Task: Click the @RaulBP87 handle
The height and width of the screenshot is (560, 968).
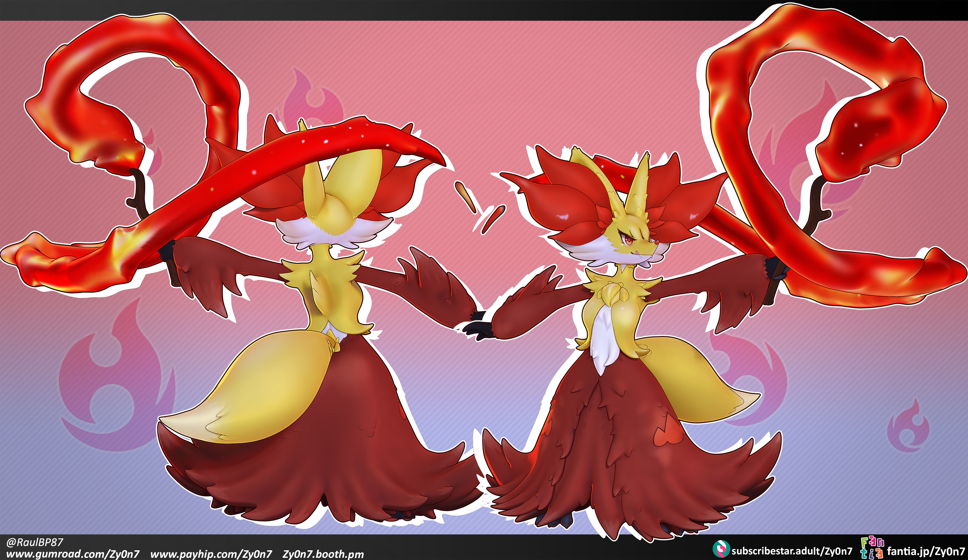Action: [x=34, y=542]
